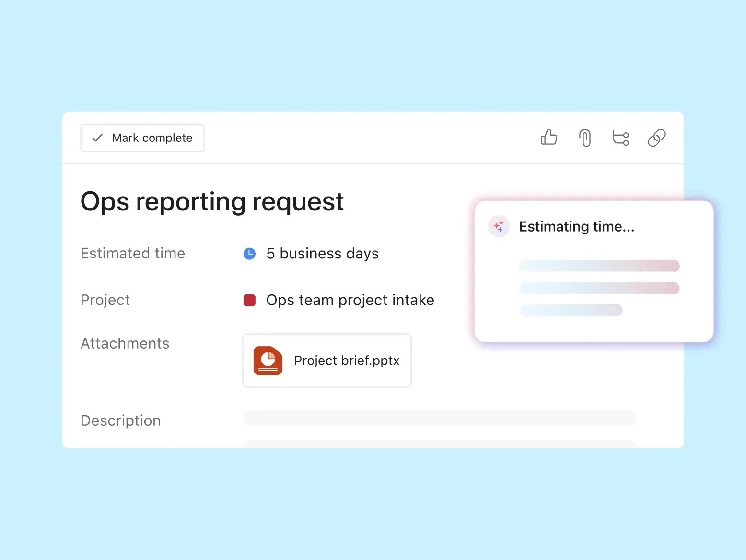Click the Estimating time... status text
The height and width of the screenshot is (560, 746).
click(577, 226)
